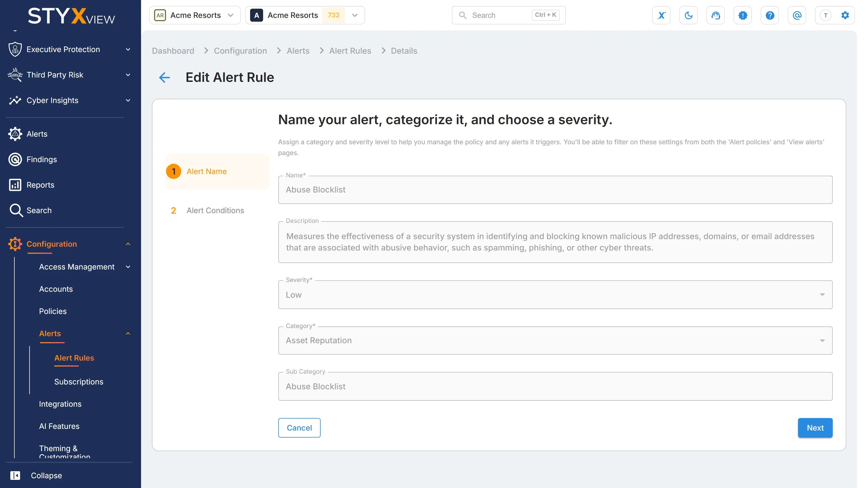Collapse the Alerts submenu chevron

click(128, 334)
